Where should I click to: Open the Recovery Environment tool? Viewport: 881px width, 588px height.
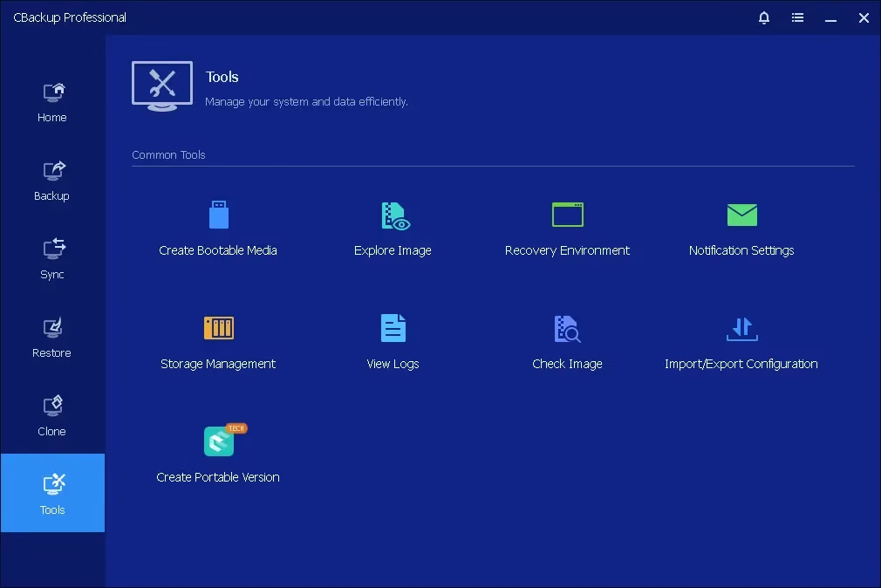coord(567,215)
